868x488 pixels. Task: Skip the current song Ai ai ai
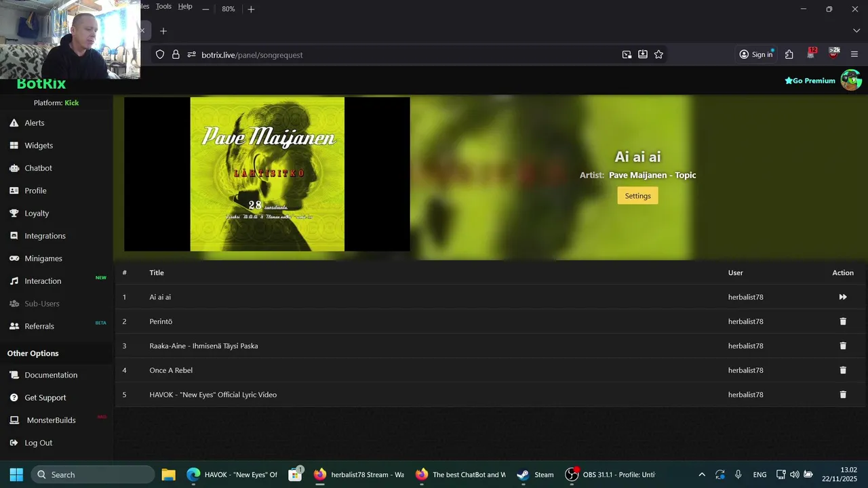click(843, 297)
